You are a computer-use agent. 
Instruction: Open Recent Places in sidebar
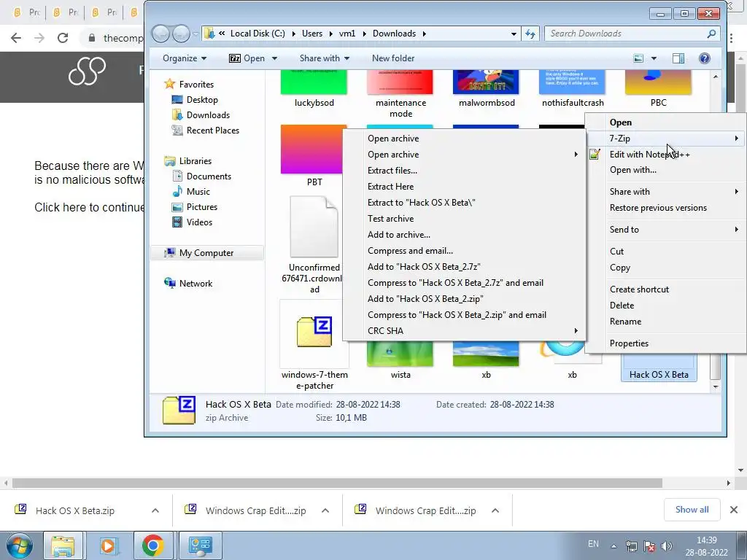(x=212, y=130)
